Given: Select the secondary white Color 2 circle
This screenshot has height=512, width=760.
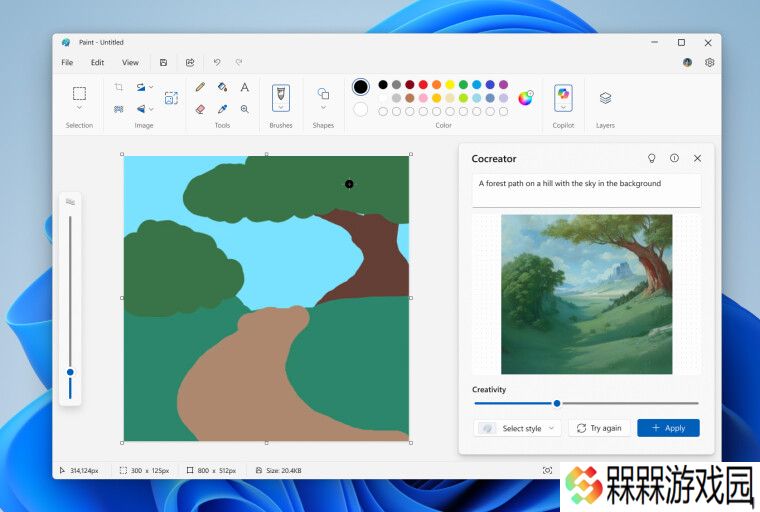Looking at the screenshot, I should click(x=360, y=110).
